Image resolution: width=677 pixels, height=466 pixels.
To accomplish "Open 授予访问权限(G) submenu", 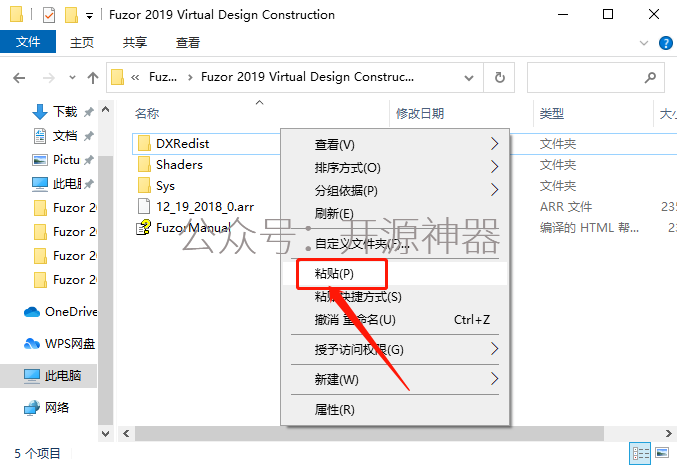I will tap(395, 349).
